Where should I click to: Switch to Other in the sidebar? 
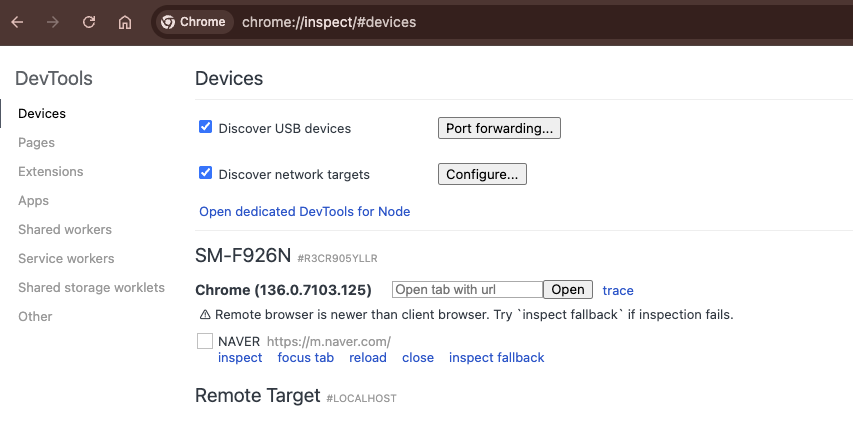35,317
